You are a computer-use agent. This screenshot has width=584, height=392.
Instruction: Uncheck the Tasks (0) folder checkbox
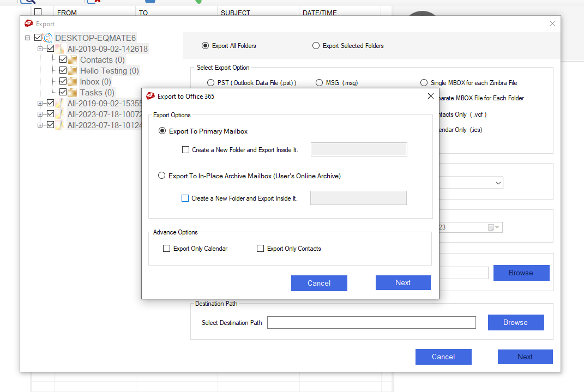pyautogui.click(x=63, y=92)
